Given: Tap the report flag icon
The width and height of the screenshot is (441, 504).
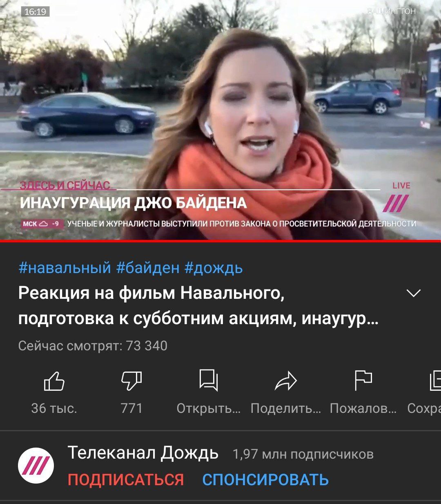Looking at the screenshot, I should click(363, 381).
